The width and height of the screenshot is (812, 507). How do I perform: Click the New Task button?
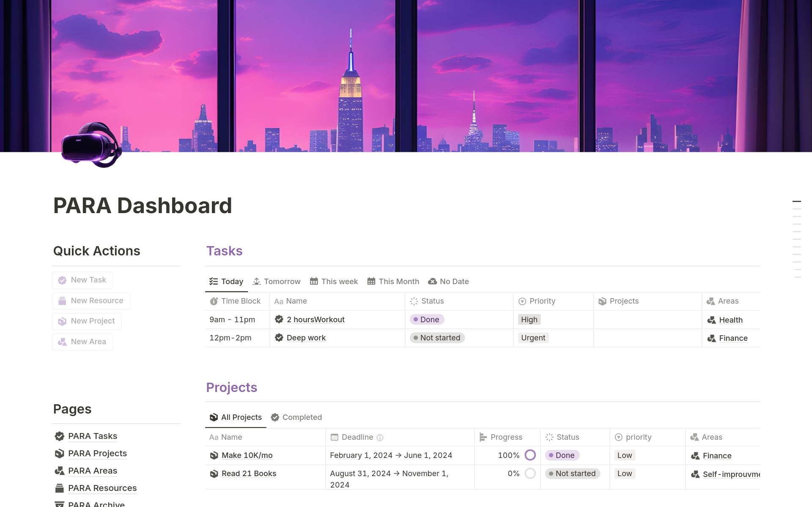[82, 280]
